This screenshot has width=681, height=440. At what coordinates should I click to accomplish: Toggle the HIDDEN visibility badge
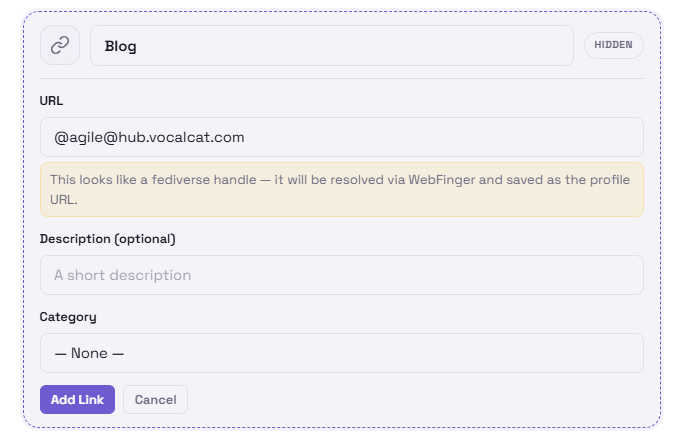[614, 45]
